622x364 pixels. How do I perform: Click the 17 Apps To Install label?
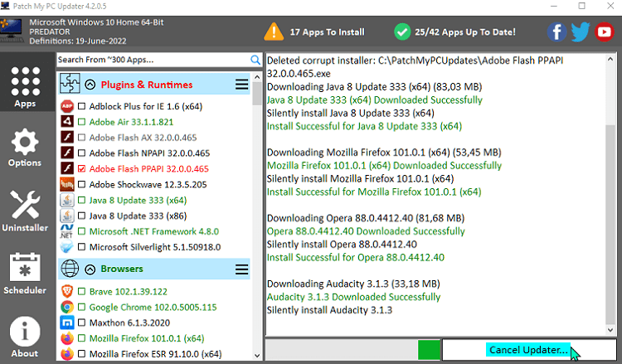click(328, 32)
